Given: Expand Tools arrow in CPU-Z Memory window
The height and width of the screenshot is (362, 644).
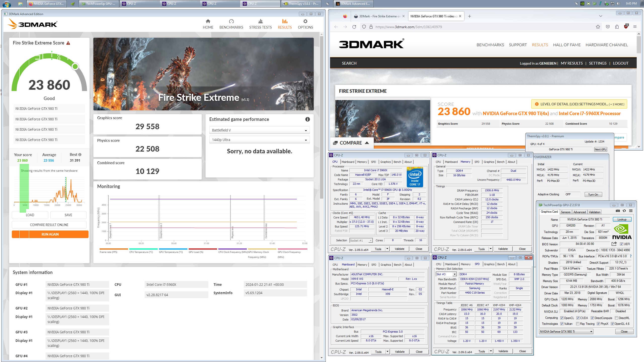Looking at the screenshot, I should click(491, 249).
